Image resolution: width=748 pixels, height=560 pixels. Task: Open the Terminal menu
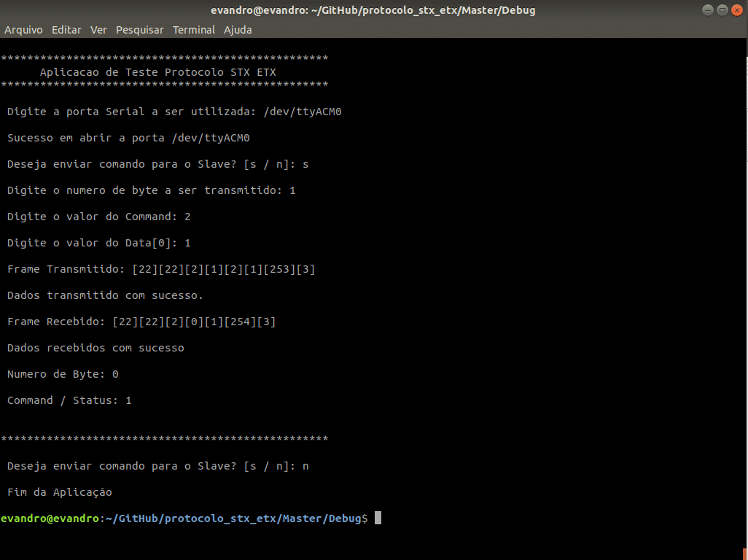(x=194, y=30)
